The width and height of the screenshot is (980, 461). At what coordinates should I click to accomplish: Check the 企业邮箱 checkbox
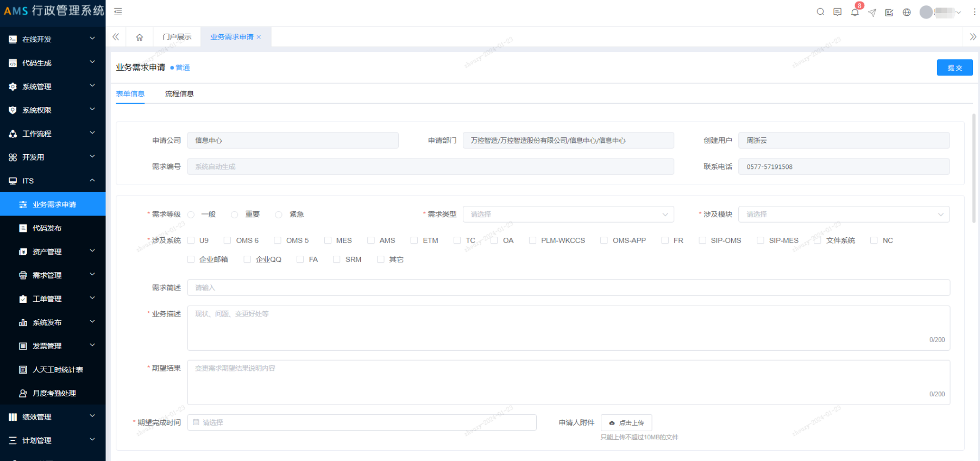point(191,260)
